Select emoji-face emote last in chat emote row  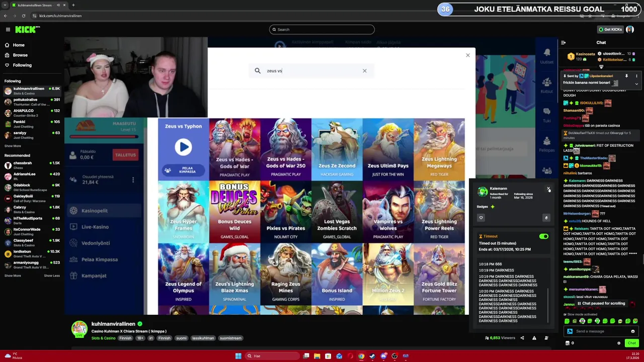635,321
